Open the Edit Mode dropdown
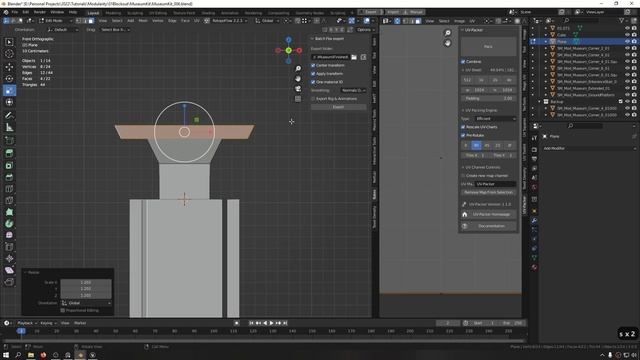Image resolution: width=640 pixels, height=360 pixels. coord(56,20)
